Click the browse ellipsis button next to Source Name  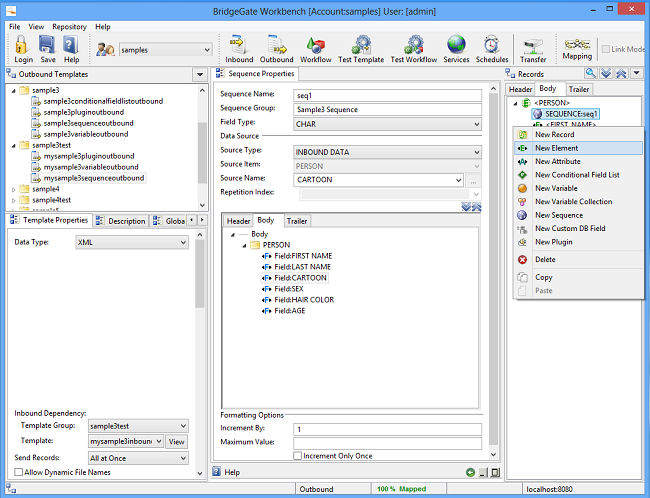473,180
